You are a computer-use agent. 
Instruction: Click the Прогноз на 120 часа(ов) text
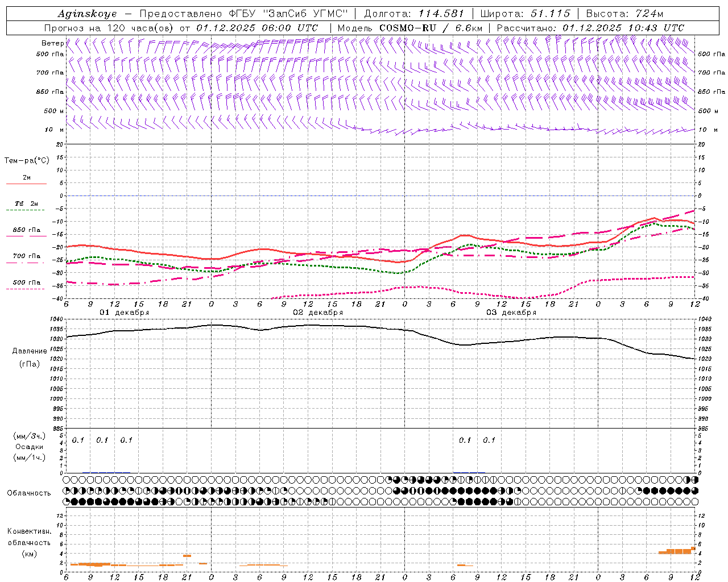[110, 28]
